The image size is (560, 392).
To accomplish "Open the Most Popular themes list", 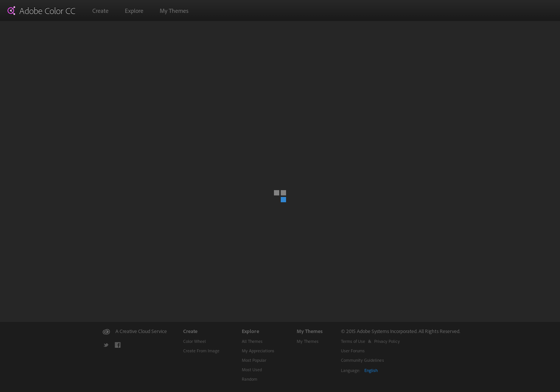I will click(254, 360).
